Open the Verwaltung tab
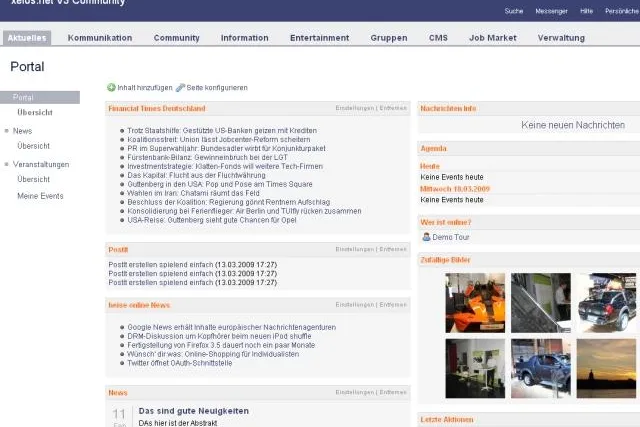This screenshot has height=427, width=640. click(x=561, y=38)
